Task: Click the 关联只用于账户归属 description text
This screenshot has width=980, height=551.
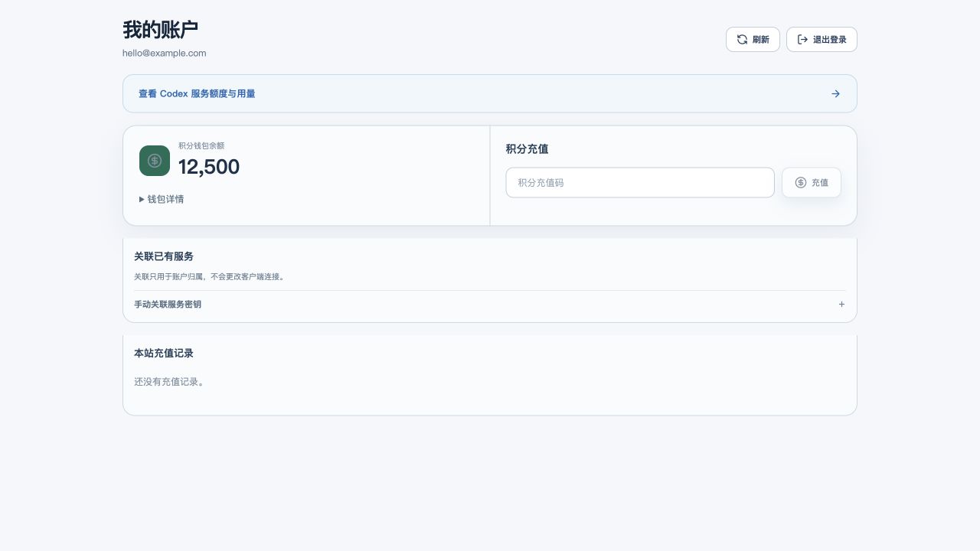Action: pos(210,276)
